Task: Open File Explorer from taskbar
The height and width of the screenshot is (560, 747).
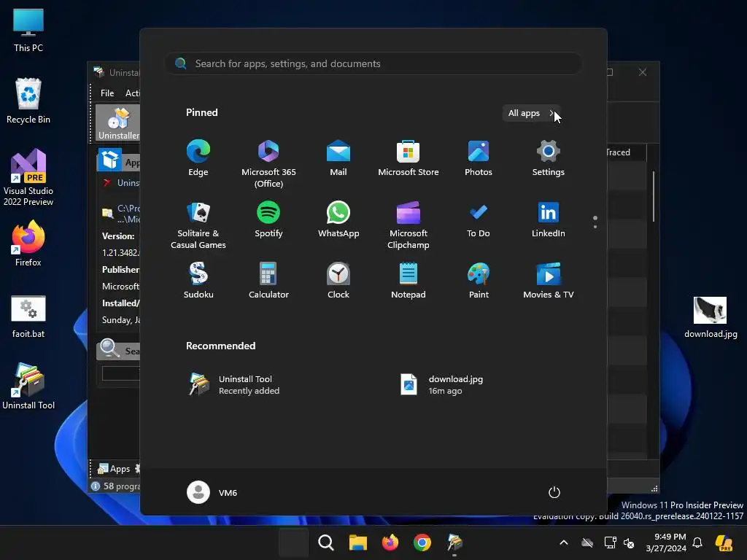Action: [x=357, y=542]
